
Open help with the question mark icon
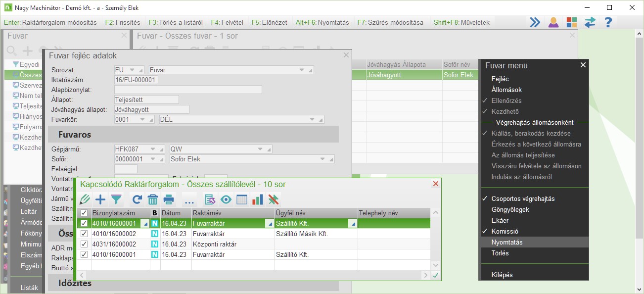click(x=608, y=22)
